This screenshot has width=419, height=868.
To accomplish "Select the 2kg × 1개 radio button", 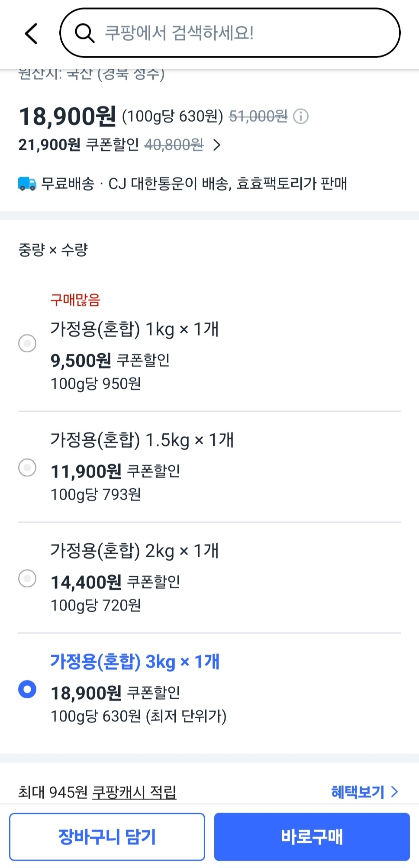I will 27,578.
